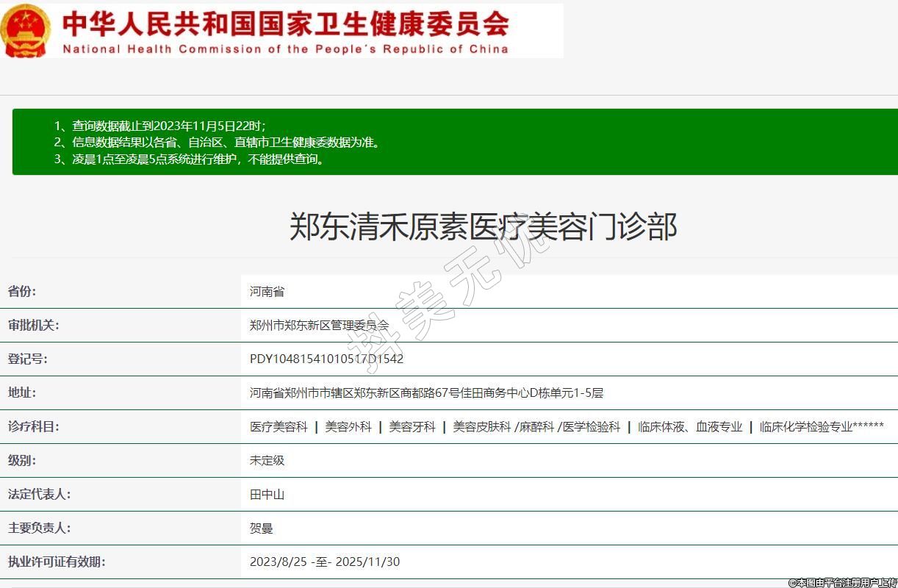
Task: Click the legal representative name 田中山
Action: (267, 495)
